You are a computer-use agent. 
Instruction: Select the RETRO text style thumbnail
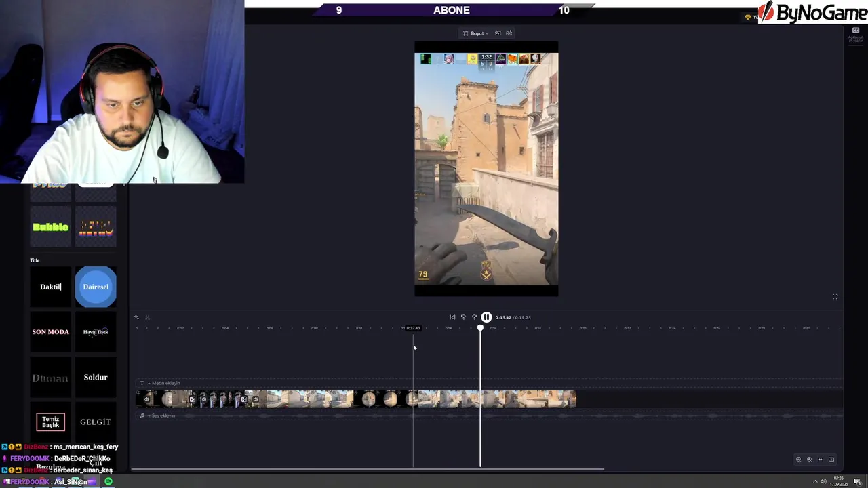coord(96,227)
